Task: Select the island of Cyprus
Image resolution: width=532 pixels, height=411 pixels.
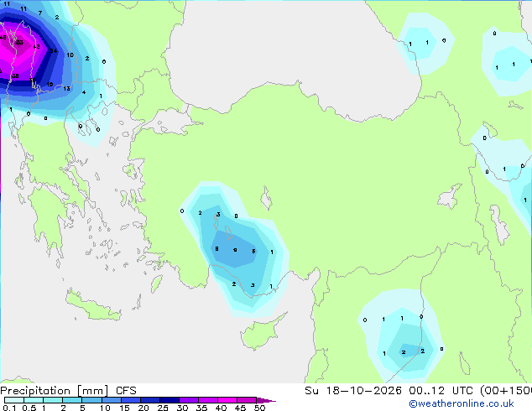Action: [x=263, y=331]
